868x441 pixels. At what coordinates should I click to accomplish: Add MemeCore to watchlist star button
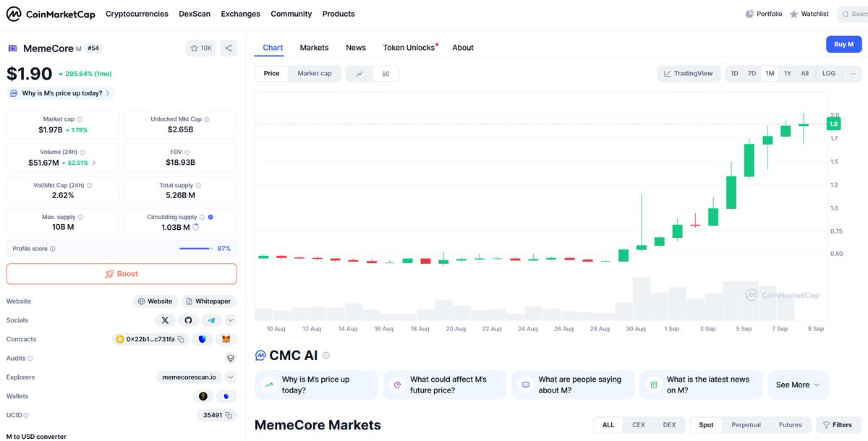pyautogui.click(x=200, y=48)
